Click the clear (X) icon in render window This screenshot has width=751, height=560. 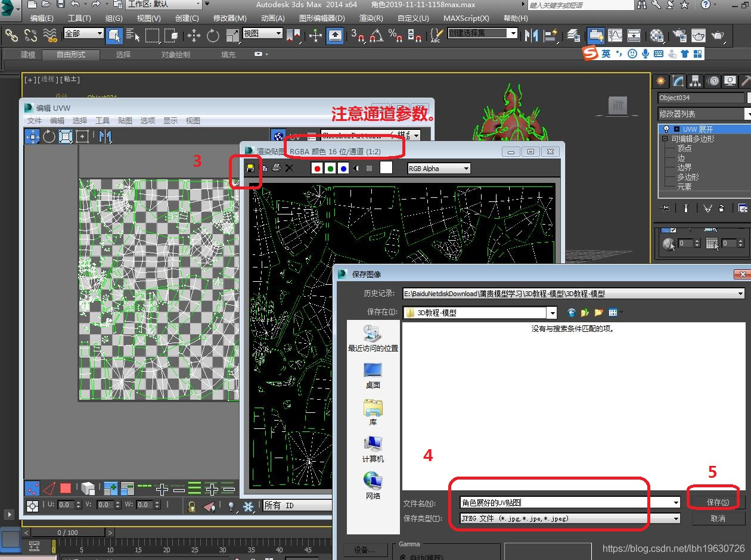(x=289, y=168)
